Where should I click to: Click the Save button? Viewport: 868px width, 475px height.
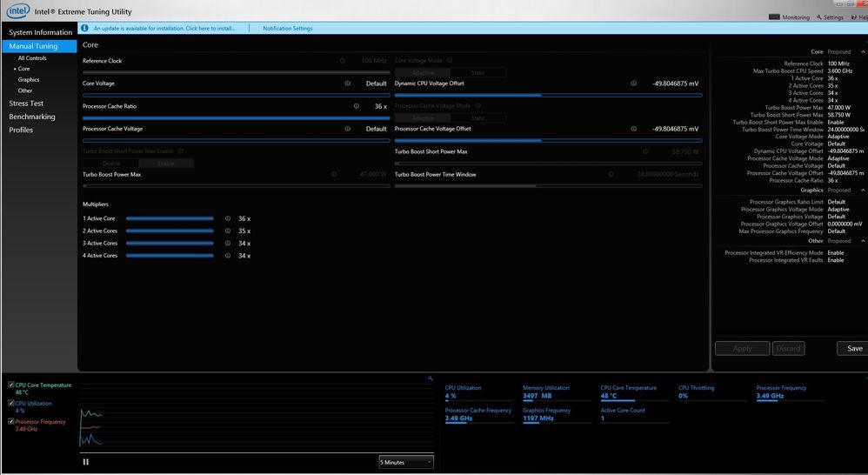853,348
